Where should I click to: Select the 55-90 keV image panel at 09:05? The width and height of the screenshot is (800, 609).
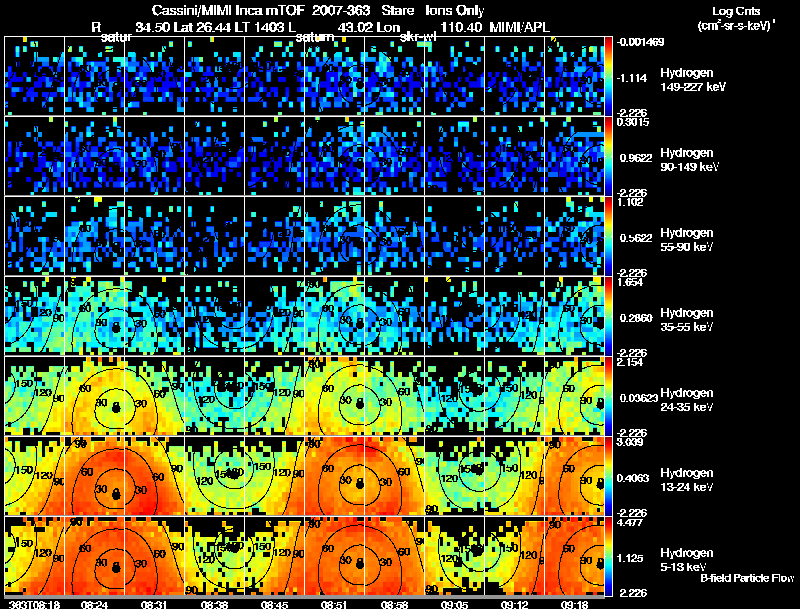[x=454, y=236]
